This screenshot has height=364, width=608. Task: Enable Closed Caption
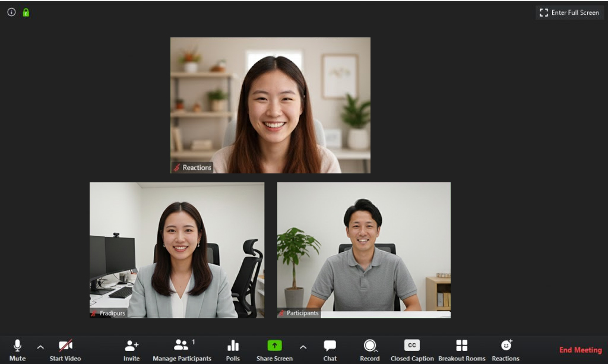[x=412, y=346]
